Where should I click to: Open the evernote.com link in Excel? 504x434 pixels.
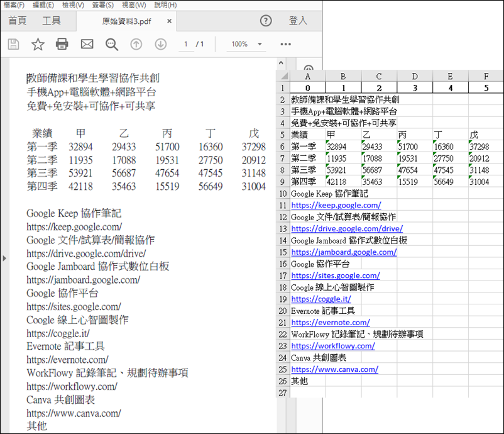[331, 323]
